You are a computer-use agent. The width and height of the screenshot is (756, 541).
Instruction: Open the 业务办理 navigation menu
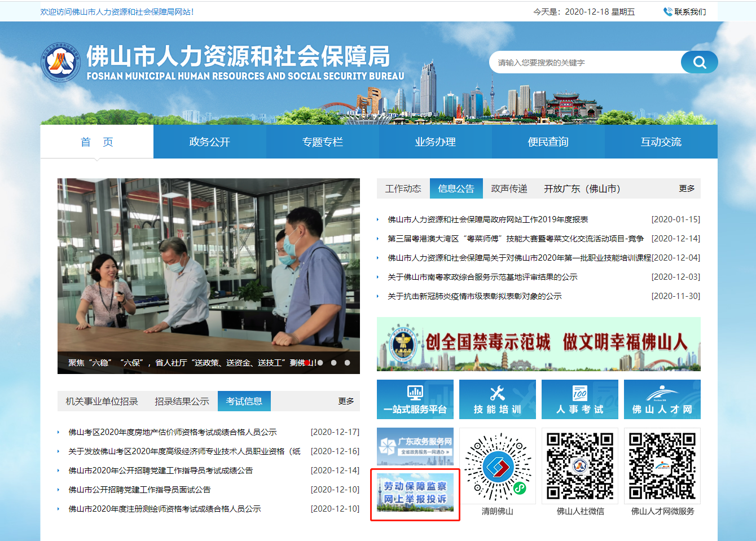[435, 142]
